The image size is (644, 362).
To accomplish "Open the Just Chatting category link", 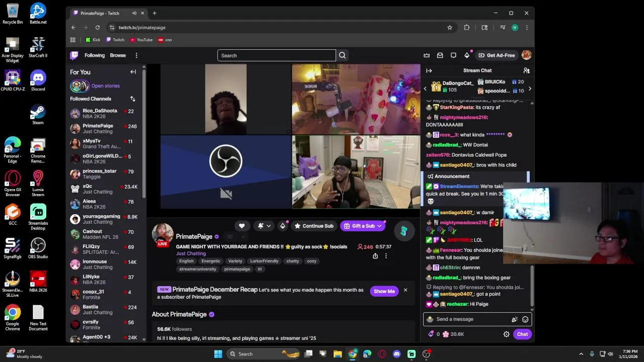I will click(x=191, y=253).
